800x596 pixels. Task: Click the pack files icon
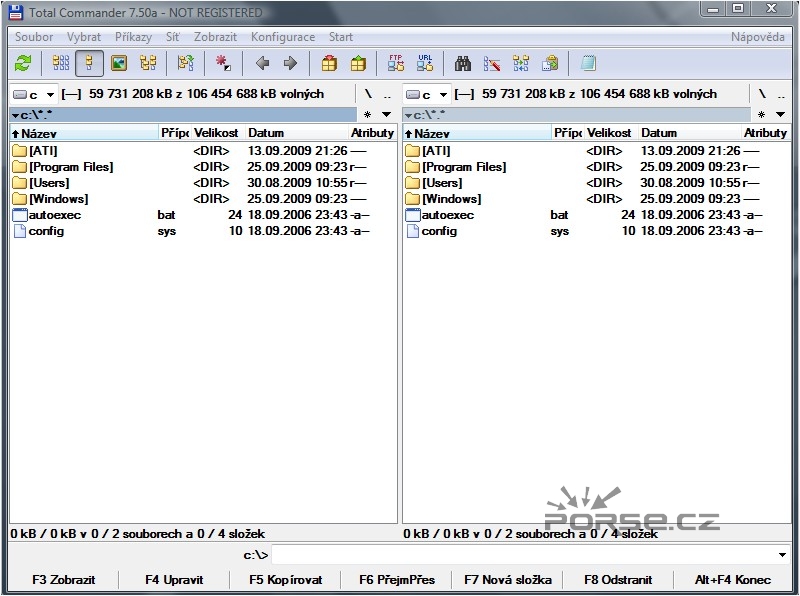[329, 63]
